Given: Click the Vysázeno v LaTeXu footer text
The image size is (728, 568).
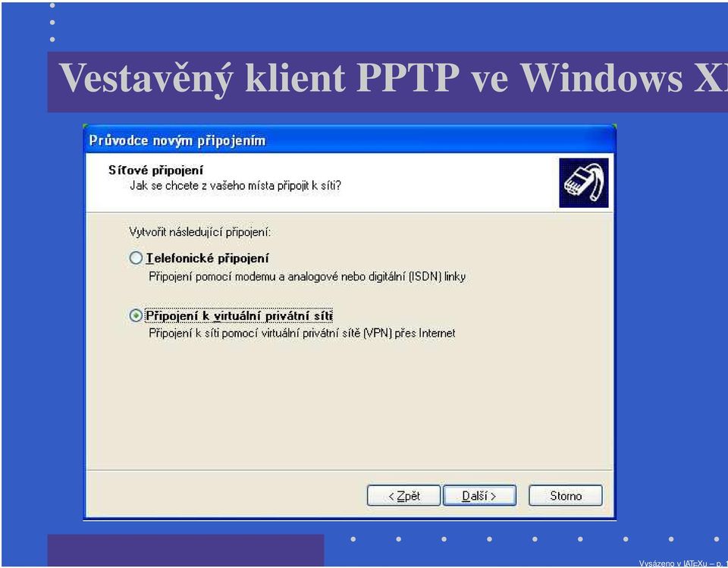Looking at the screenshot, I should 683,563.
